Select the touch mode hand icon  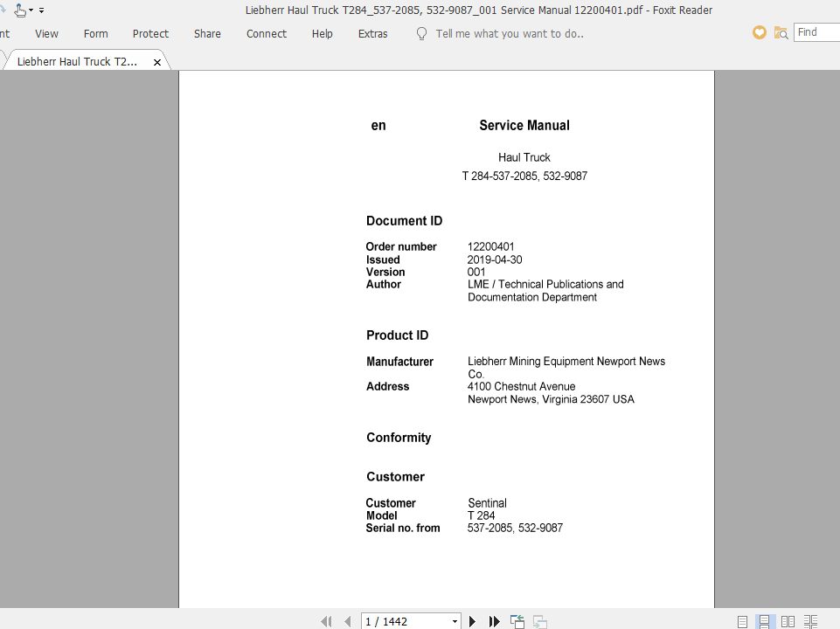tap(20, 10)
